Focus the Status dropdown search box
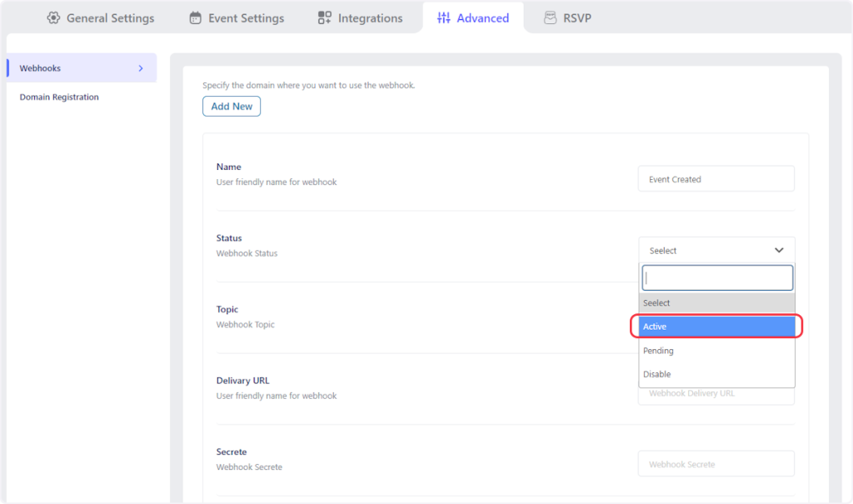The height and width of the screenshot is (504, 853). tap(716, 278)
